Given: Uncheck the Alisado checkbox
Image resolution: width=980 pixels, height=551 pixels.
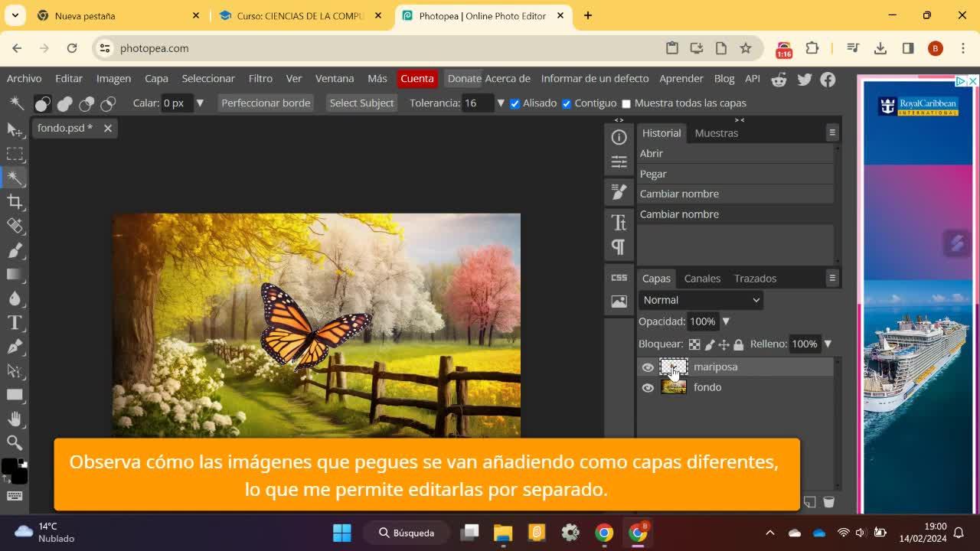Looking at the screenshot, I should (514, 103).
